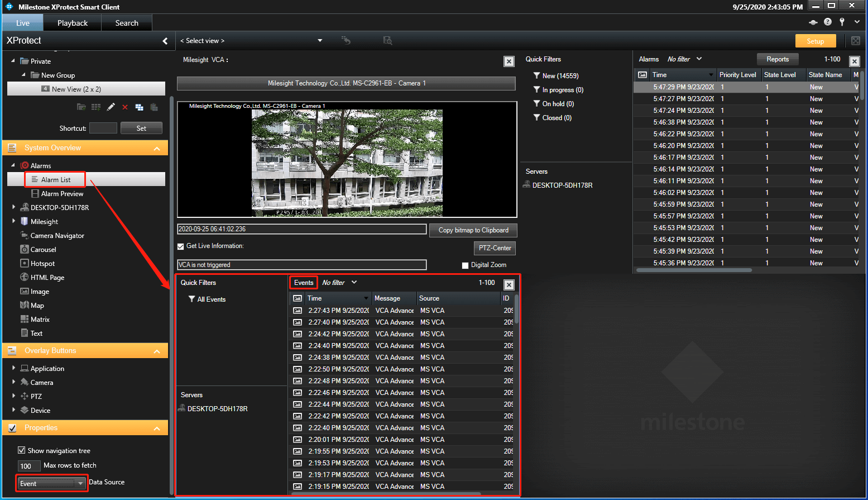Collapse the Alarms tree node
The height and width of the screenshot is (500, 868).
[13, 165]
